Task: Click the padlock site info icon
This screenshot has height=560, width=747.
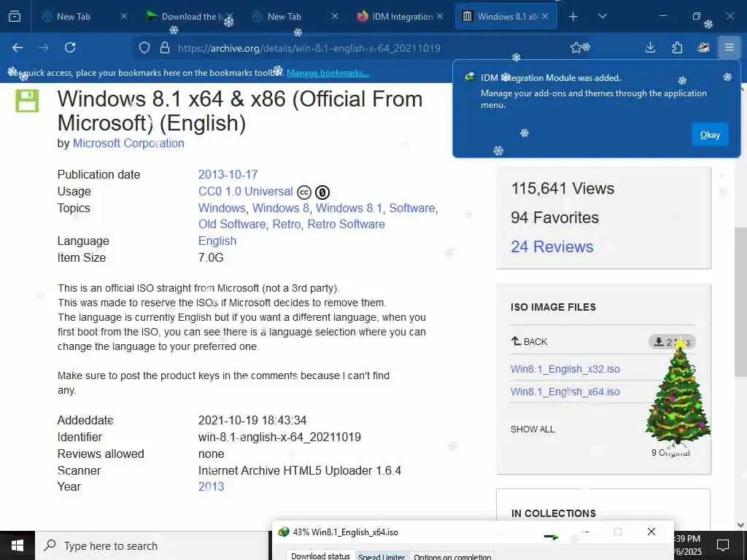Action: [x=165, y=47]
